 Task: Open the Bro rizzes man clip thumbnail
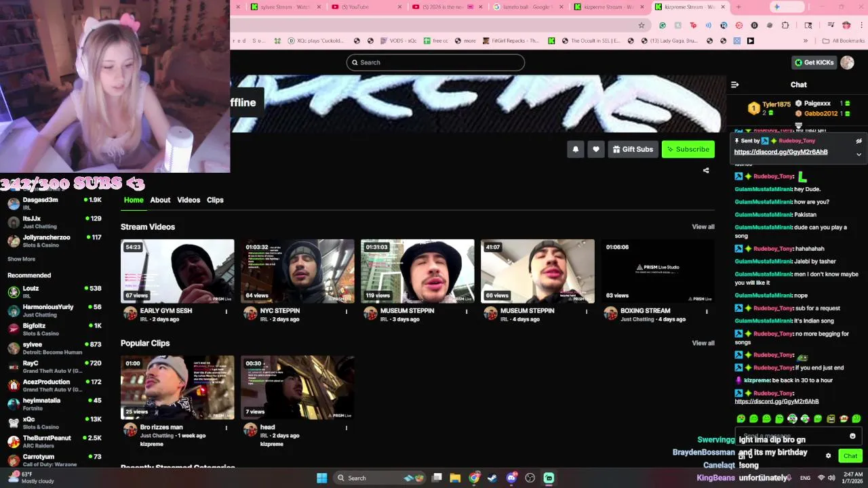coord(178,388)
